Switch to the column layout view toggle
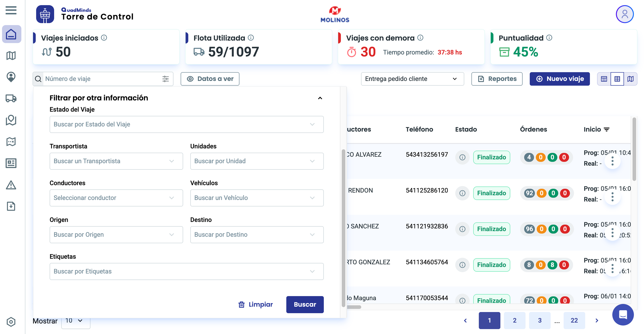The width and height of the screenshot is (644, 334). tap(604, 79)
